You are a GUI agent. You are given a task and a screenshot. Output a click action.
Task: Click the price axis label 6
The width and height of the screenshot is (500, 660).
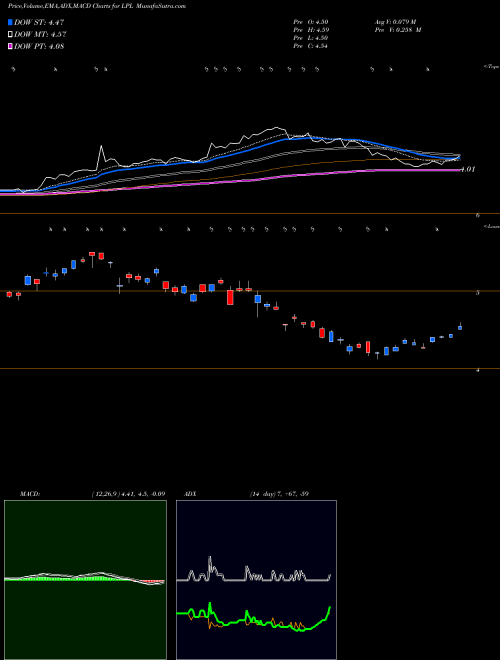(x=478, y=215)
